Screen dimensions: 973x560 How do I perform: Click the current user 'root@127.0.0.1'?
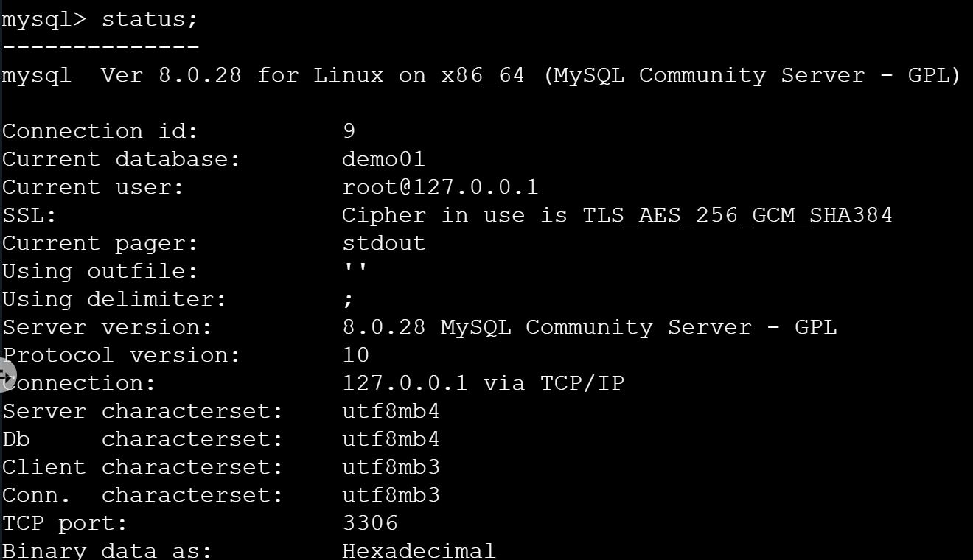440,187
